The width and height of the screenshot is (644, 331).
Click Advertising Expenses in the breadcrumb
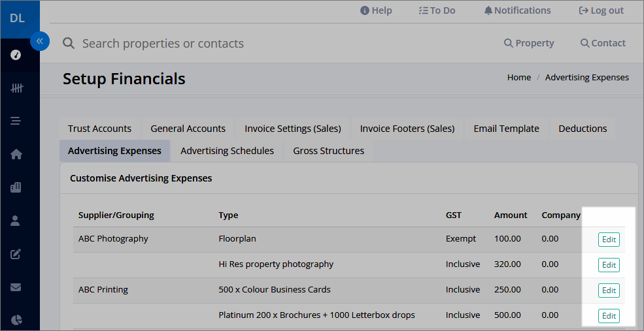click(587, 78)
